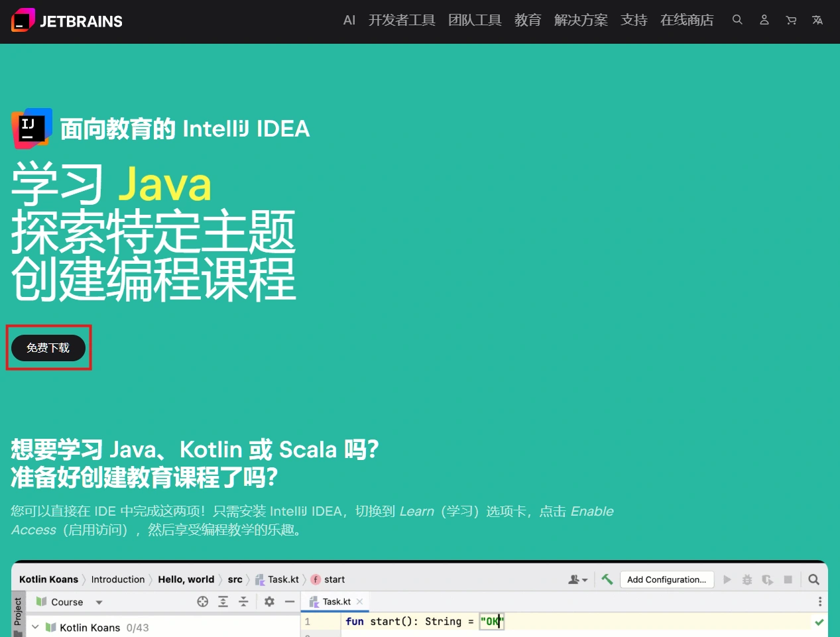Open the site search icon
840x637 pixels.
(x=737, y=20)
